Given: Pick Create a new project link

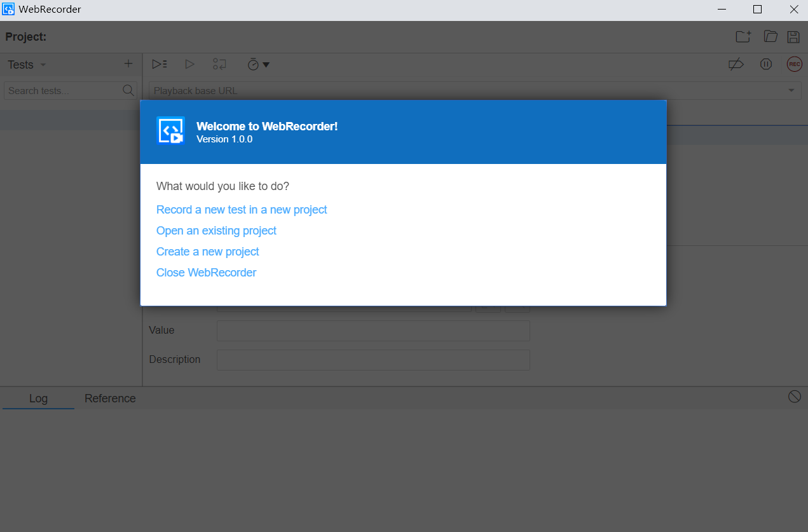Looking at the screenshot, I should click(x=208, y=252).
